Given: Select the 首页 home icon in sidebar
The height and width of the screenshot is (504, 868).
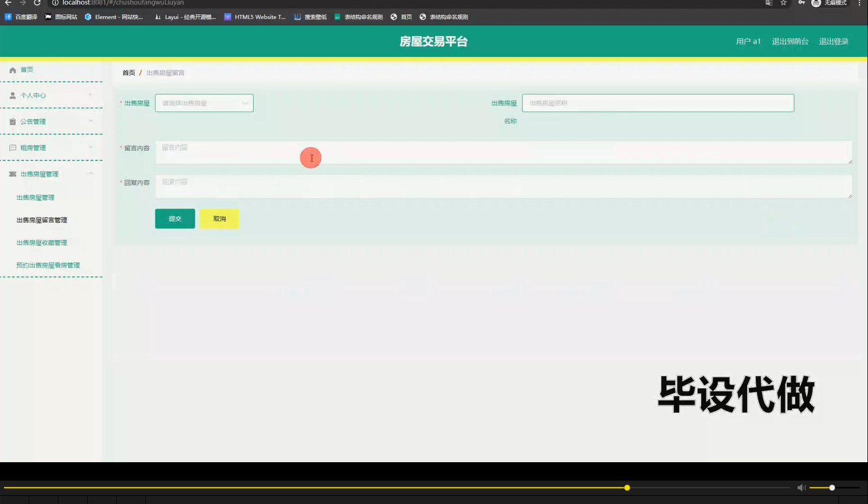Looking at the screenshot, I should tap(12, 69).
